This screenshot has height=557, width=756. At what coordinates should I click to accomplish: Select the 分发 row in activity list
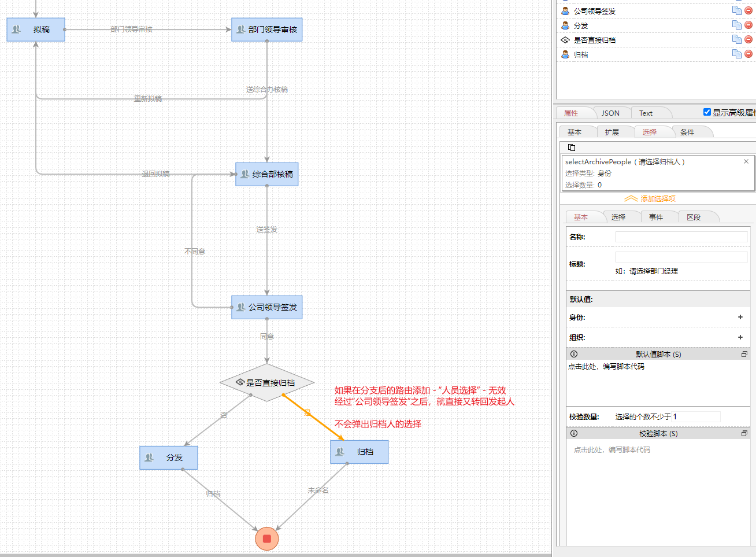(x=656, y=25)
